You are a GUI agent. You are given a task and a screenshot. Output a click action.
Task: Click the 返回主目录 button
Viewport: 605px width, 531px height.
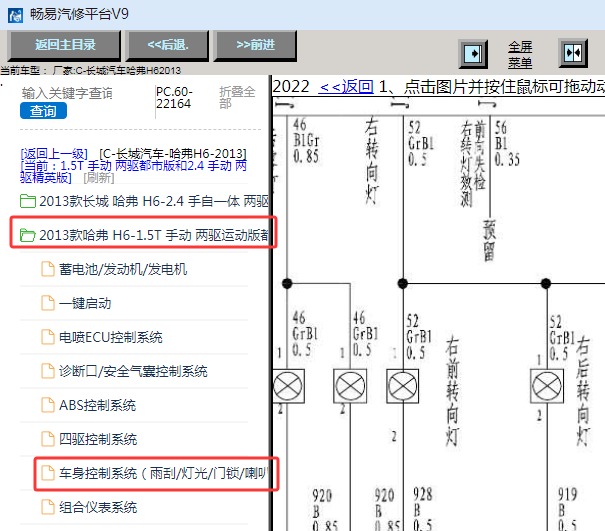tap(64, 45)
